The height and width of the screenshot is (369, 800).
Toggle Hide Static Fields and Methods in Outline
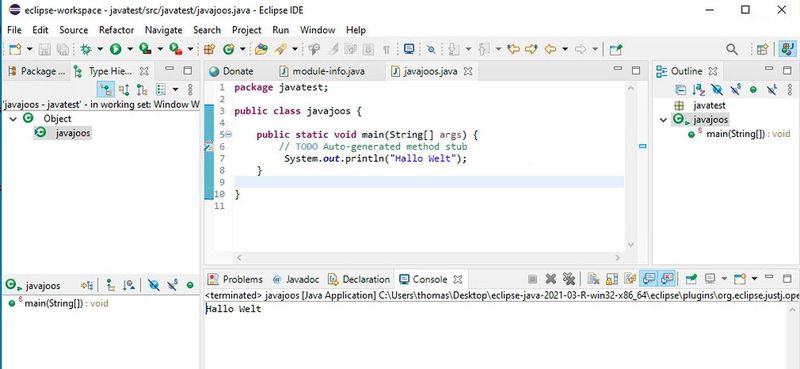735,90
